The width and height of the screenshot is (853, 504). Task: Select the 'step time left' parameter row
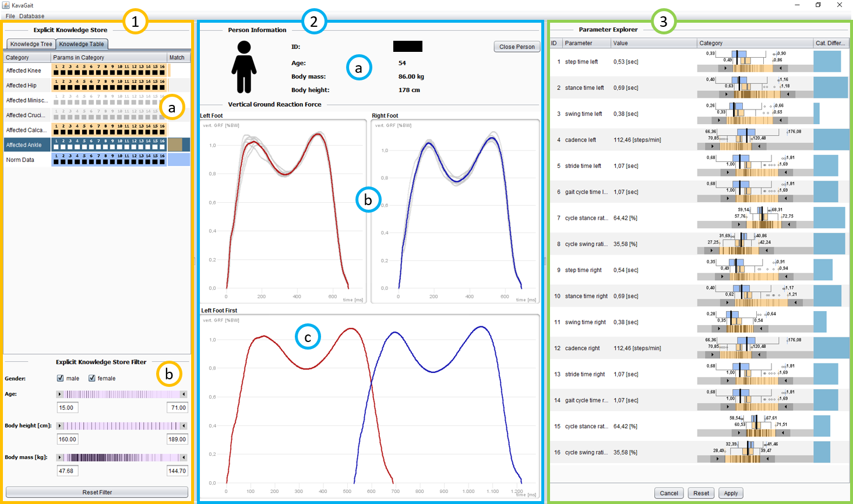pos(699,62)
